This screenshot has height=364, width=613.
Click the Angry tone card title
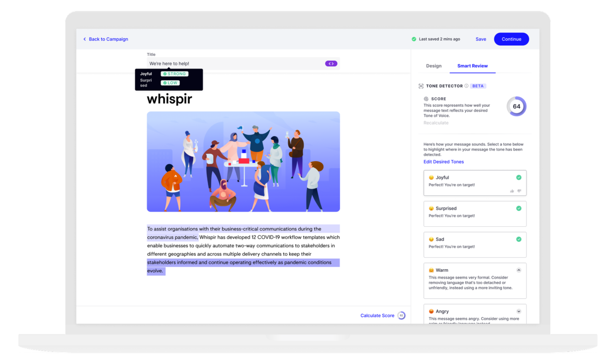coord(442,311)
